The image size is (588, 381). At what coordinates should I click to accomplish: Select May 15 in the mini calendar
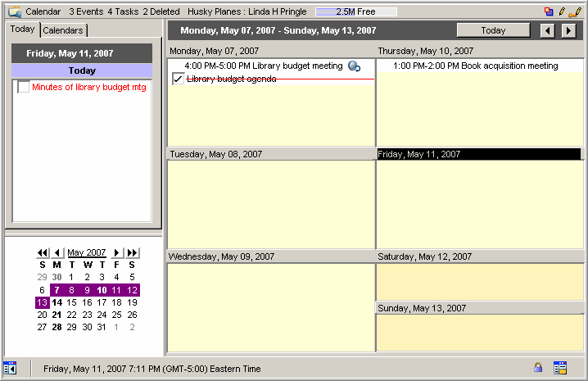click(x=72, y=302)
